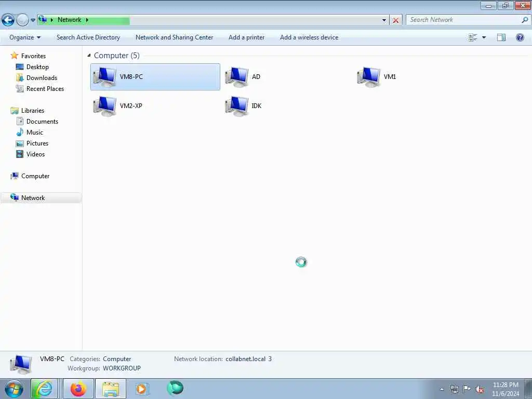The height and width of the screenshot is (399, 532).
Task: Open the Pictures library
Action: 37,143
